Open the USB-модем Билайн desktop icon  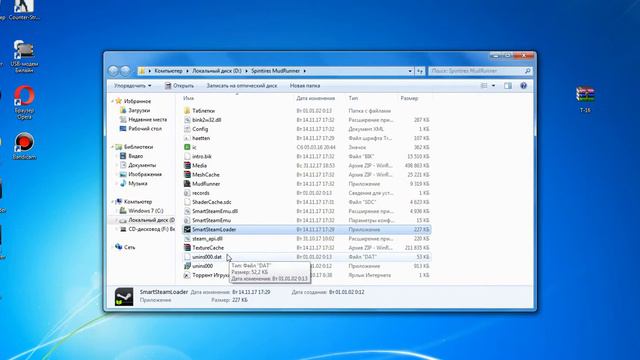click(x=24, y=56)
